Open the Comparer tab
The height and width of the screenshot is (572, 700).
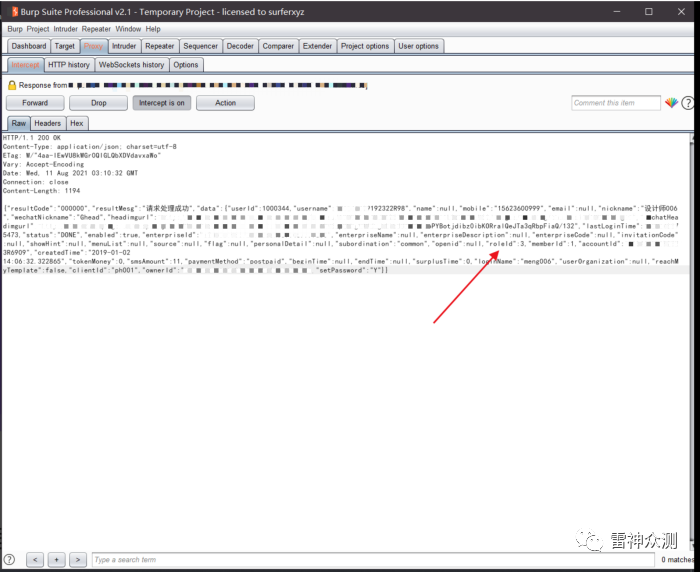pos(278,46)
